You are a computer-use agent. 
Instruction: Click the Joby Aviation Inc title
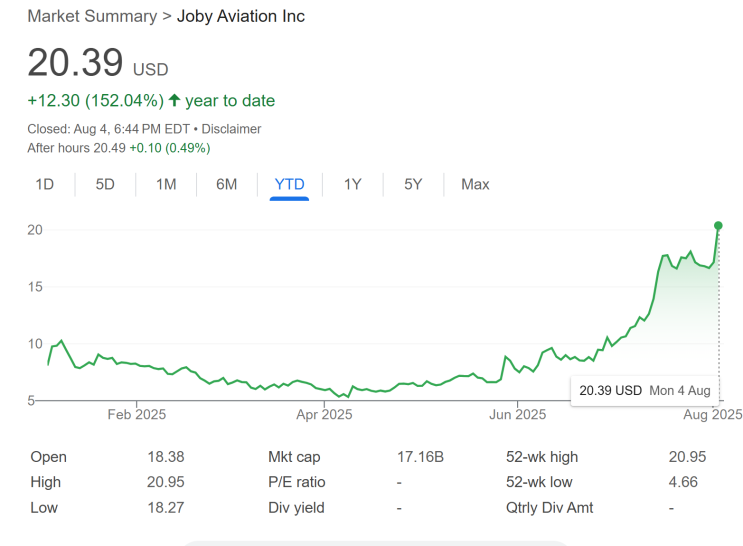click(241, 16)
